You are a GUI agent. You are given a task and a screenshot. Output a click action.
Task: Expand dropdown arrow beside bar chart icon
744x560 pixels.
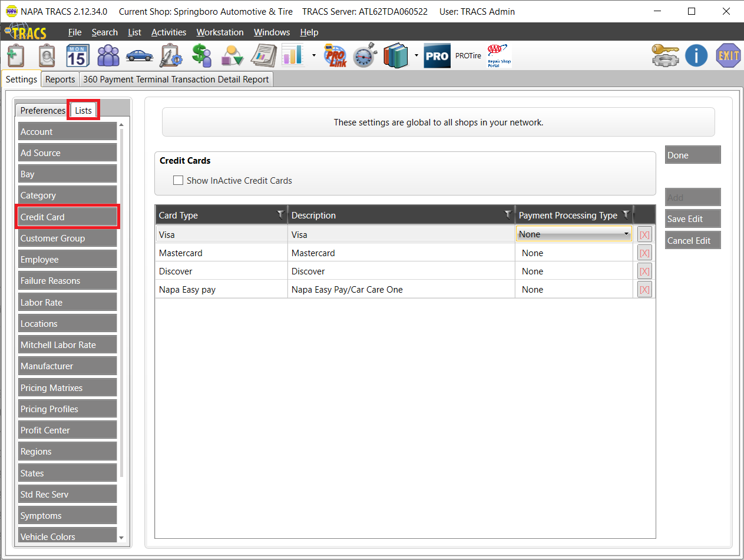[314, 56]
